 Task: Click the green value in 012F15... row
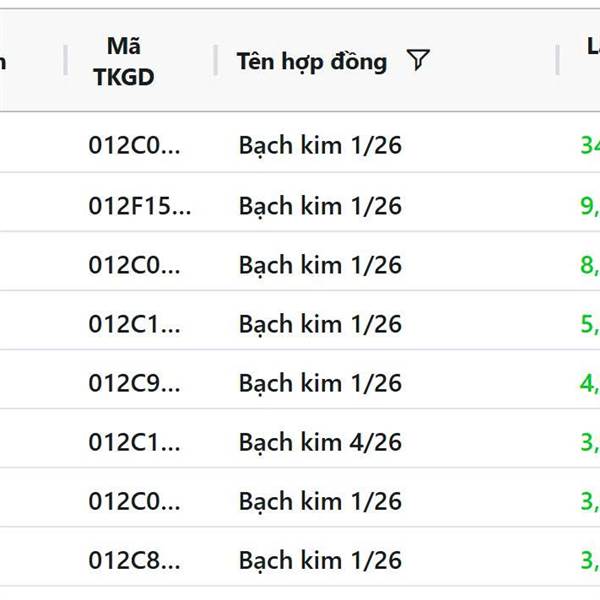coord(589,206)
